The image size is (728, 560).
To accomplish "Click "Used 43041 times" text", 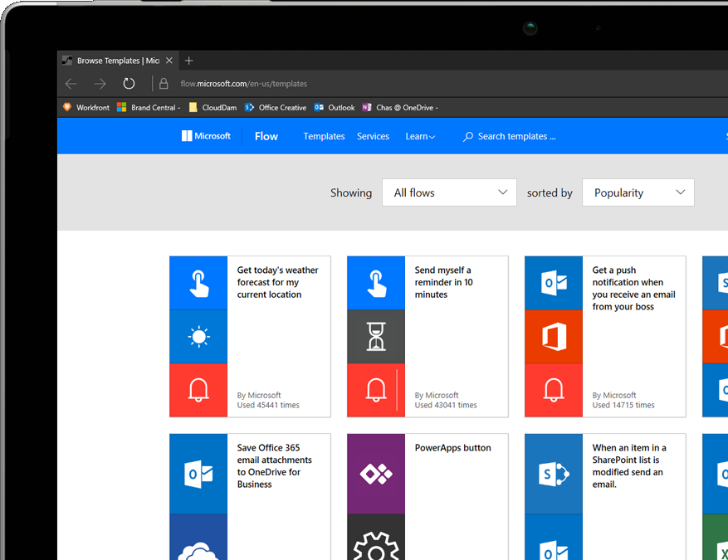I will 446,405.
